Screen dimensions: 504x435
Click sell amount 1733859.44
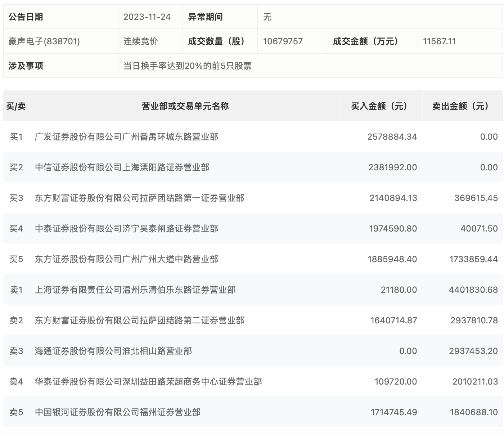pos(474,259)
